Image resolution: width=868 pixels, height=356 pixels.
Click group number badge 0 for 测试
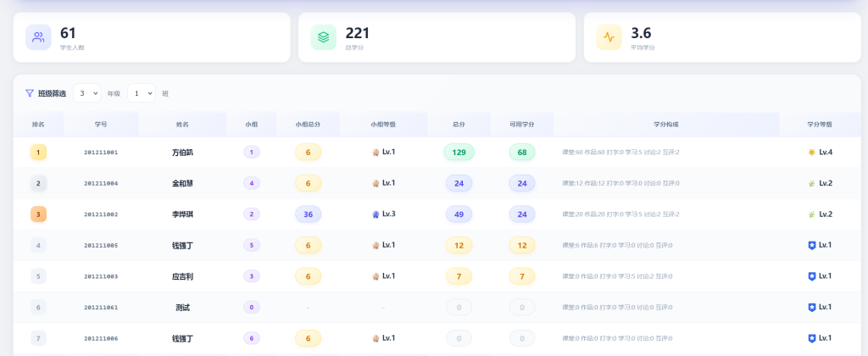[x=251, y=308]
